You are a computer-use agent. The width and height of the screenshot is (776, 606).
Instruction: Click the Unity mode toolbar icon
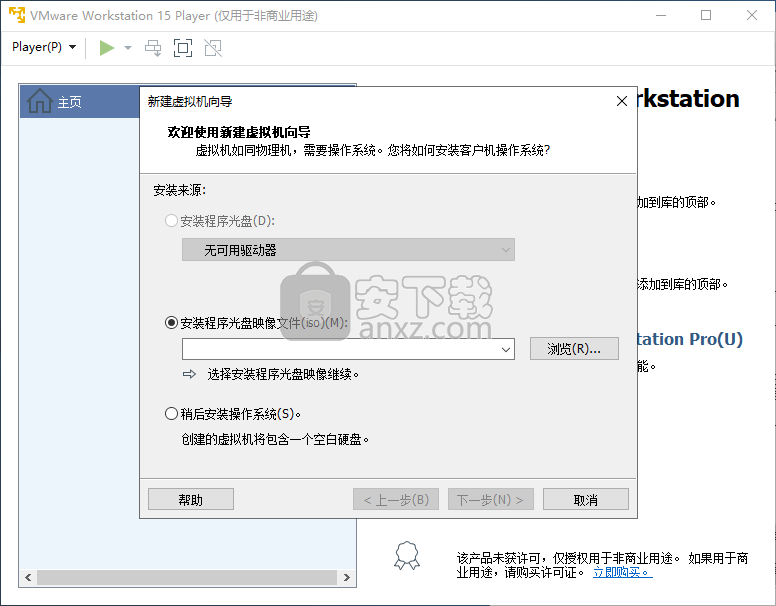[x=212, y=48]
